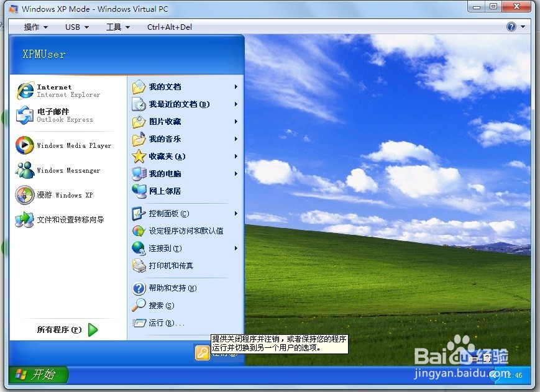The height and width of the screenshot is (392, 540).
Task: Open Outlook Express email icon
Action: pyautogui.click(x=25, y=116)
